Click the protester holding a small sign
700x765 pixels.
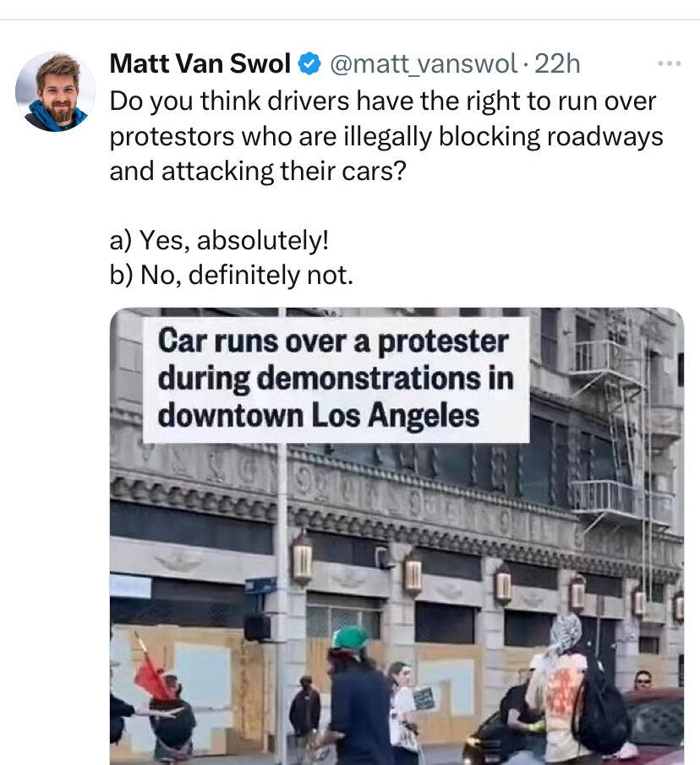coord(405,708)
